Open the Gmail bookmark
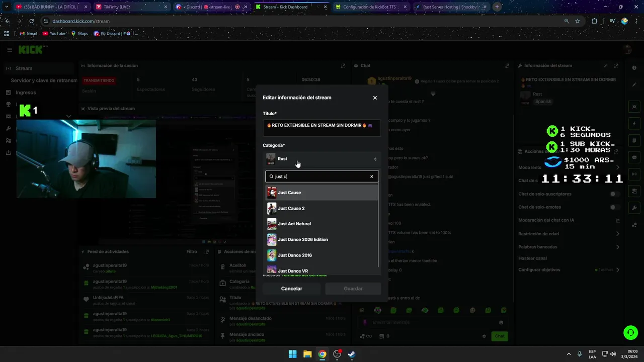Screen dimensions: 644x362 (28, 34)
